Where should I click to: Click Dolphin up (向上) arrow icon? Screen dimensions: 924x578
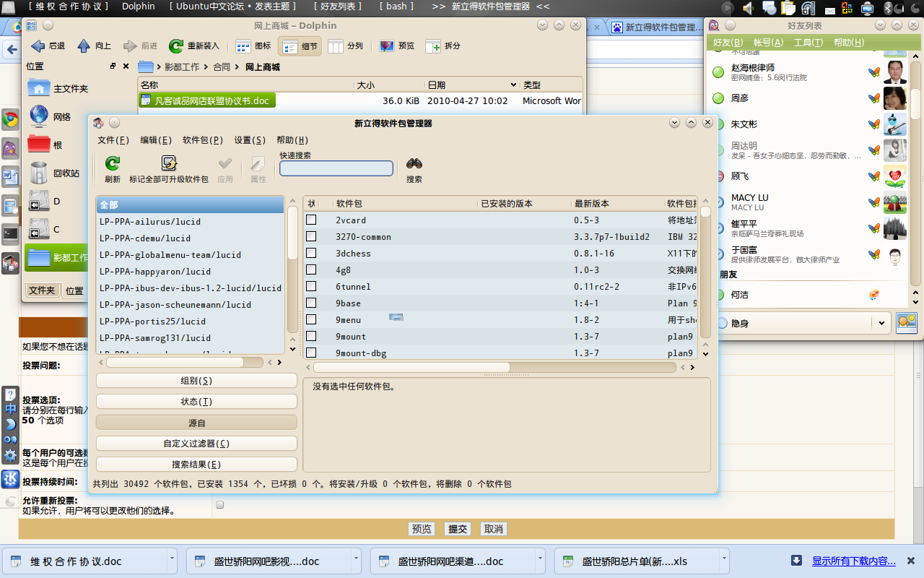[84, 46]
